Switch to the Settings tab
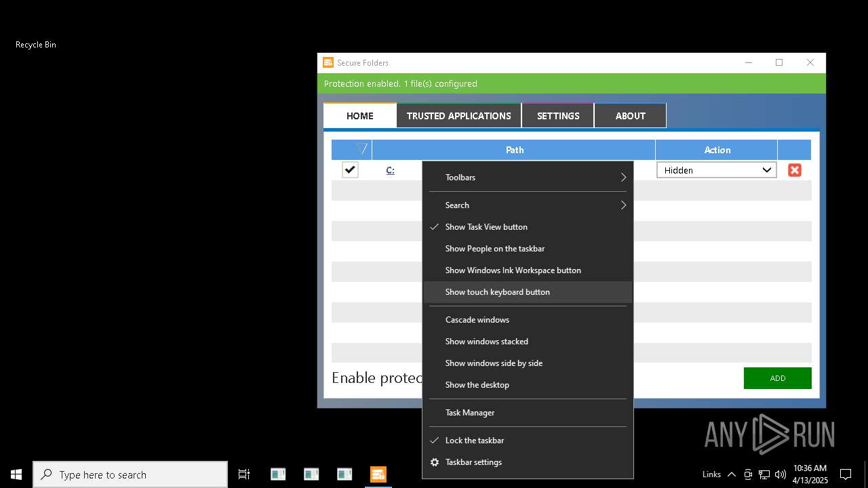The image size is (868, 488). [558, 116]
